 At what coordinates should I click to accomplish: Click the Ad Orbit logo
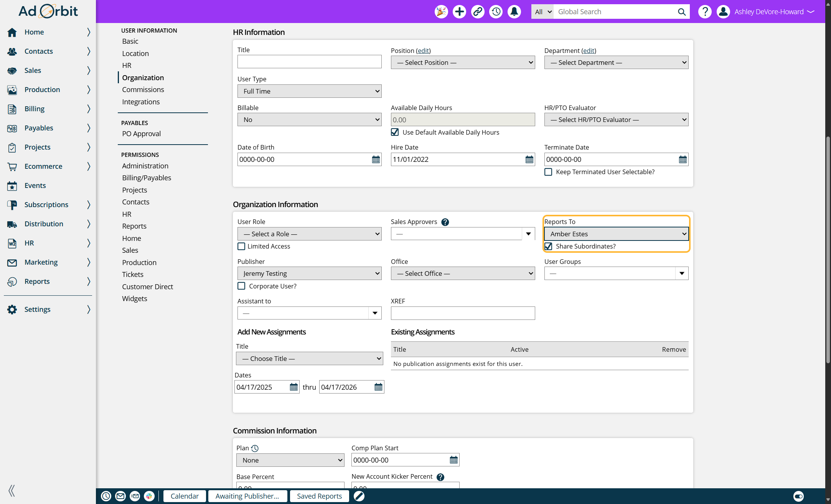(x=48, y=11)
